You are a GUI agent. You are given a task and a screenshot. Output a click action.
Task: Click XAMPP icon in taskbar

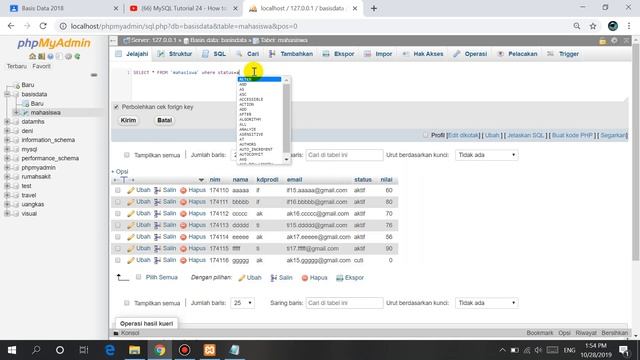(209, 350)
